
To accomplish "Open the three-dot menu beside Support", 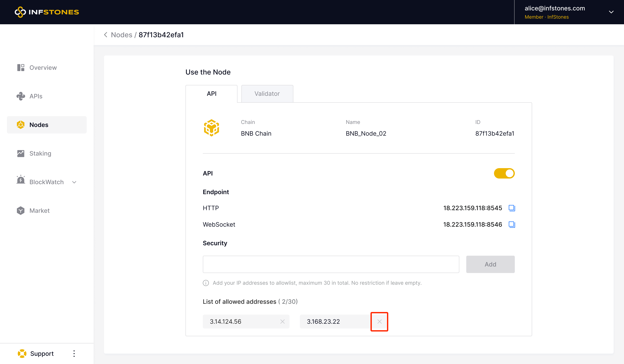I will coord(74,353).
